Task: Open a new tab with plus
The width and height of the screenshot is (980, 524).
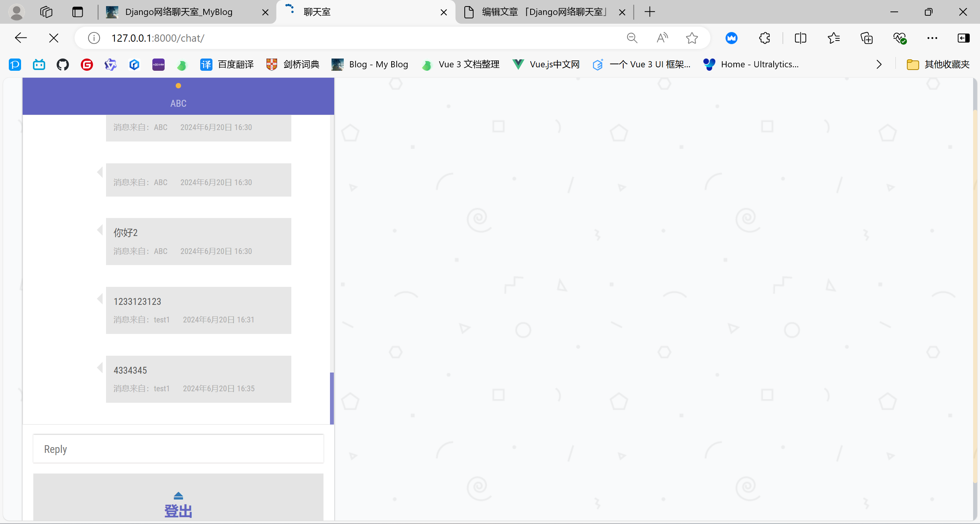Action: (650, 12)
